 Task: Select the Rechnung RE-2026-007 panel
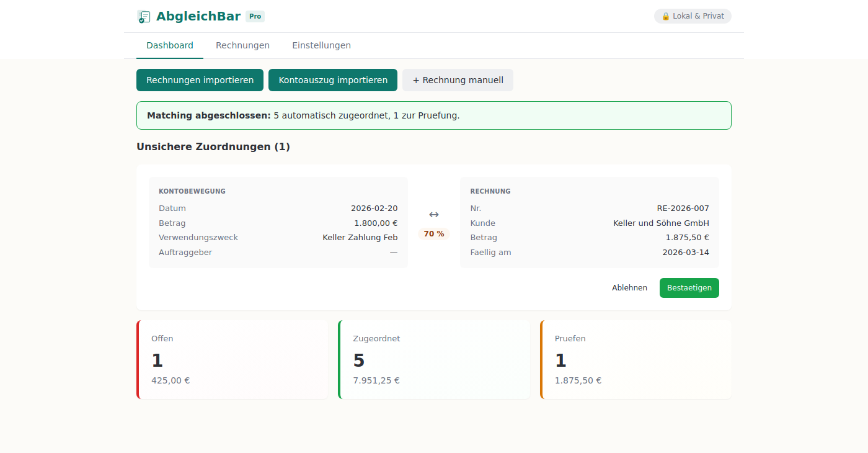pos(589,222)
